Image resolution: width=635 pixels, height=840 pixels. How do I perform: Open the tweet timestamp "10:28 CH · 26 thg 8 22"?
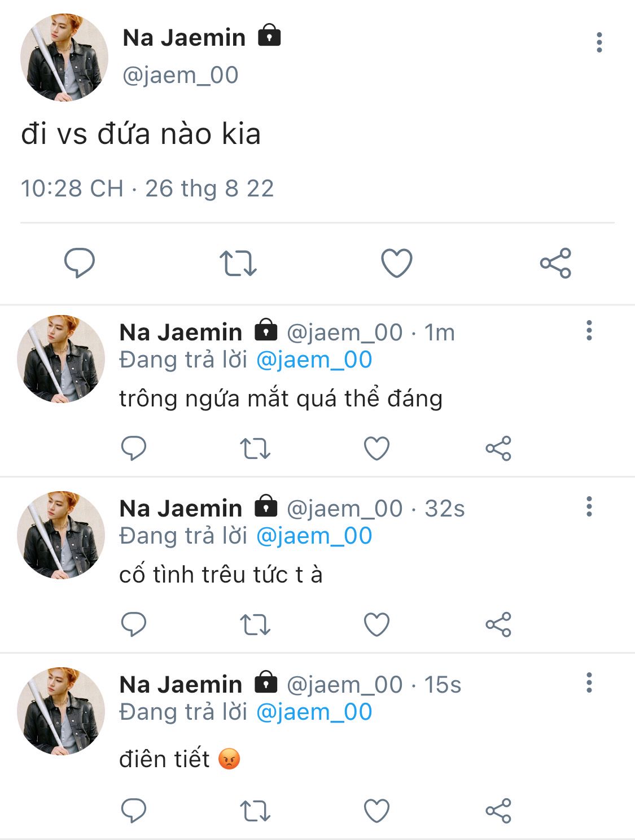tap(147, 189)
